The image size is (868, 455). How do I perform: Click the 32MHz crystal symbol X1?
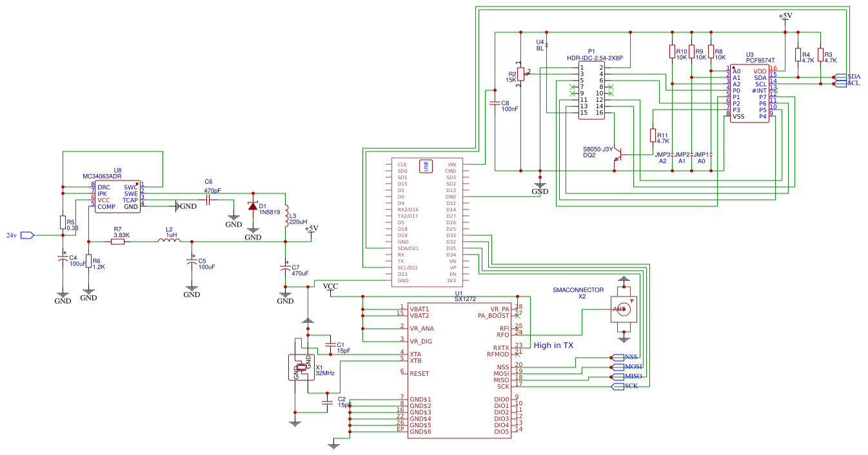tap(301, 367)
